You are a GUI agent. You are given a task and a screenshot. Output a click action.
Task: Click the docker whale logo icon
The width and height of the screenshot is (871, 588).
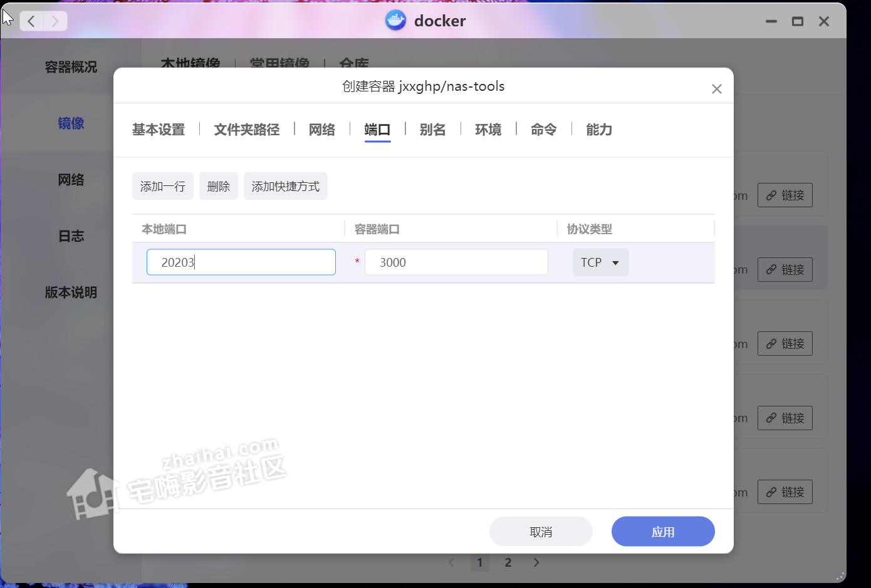tap(395, 21)
